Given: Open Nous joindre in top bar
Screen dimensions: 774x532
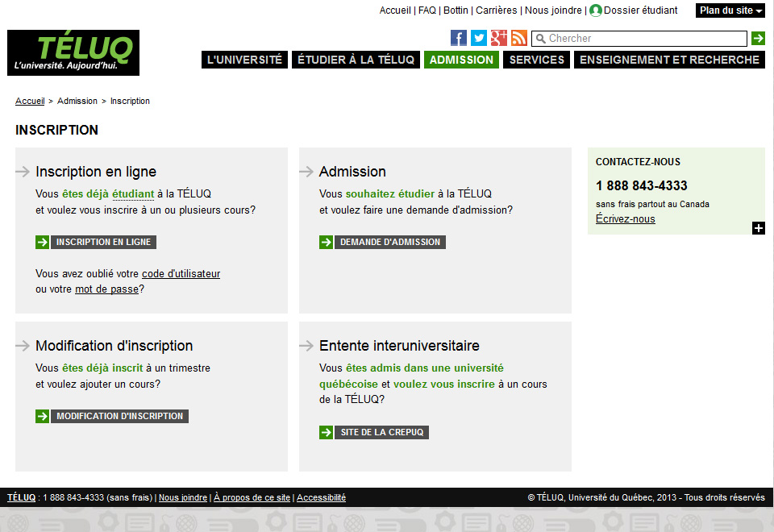Looking at the screenshot, I should tap(553, 10).
